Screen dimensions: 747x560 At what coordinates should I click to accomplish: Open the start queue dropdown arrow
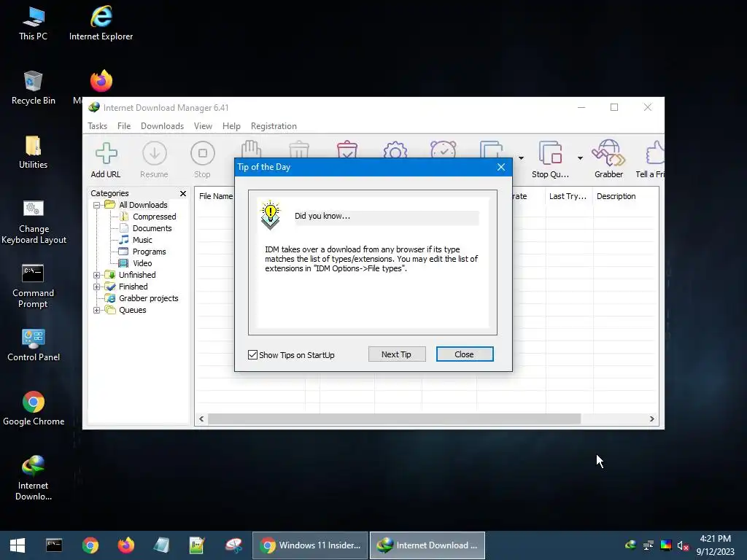pos(521,158)
